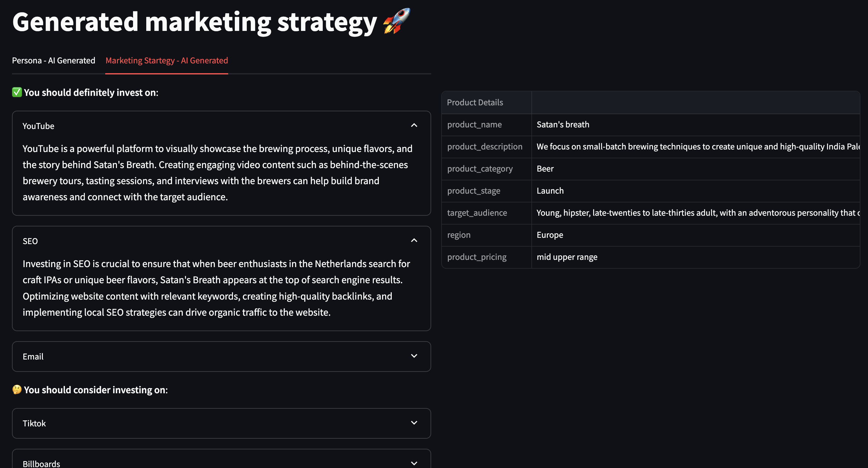
Task: Expand the Tiktok section
Action: pos(414,423)
